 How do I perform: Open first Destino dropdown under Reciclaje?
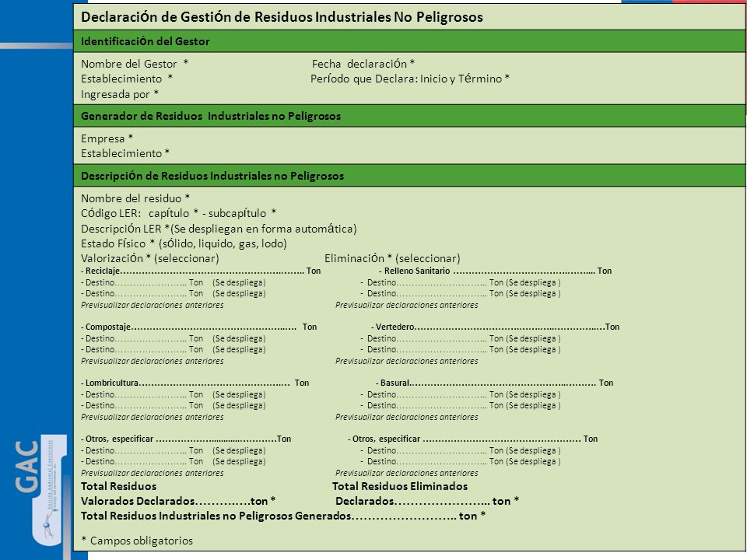tap(173, 282)
